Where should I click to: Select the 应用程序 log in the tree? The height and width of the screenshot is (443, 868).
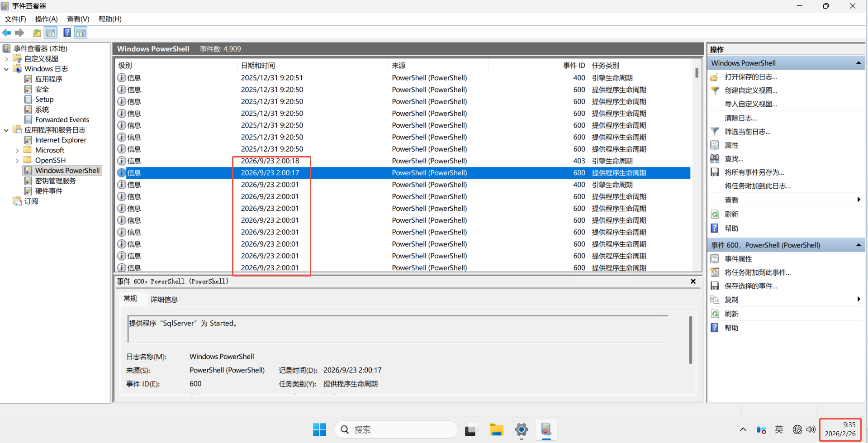coord(49,79)
